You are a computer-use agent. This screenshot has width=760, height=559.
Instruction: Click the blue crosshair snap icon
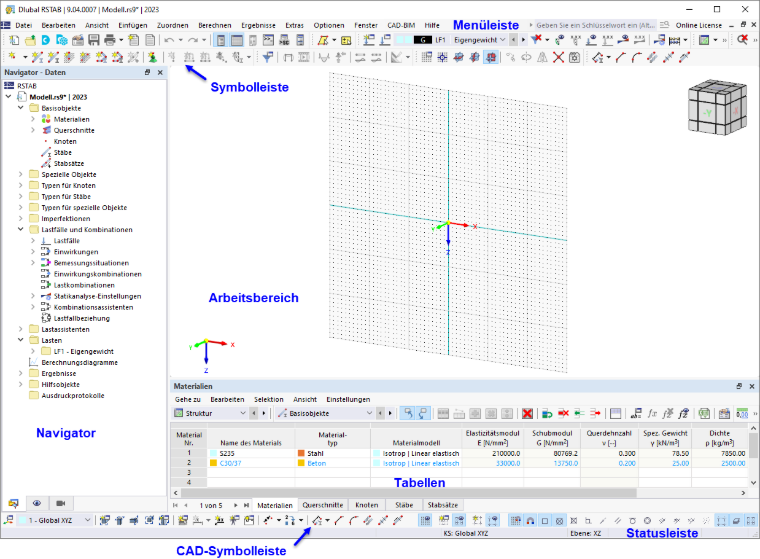(442, 58)
